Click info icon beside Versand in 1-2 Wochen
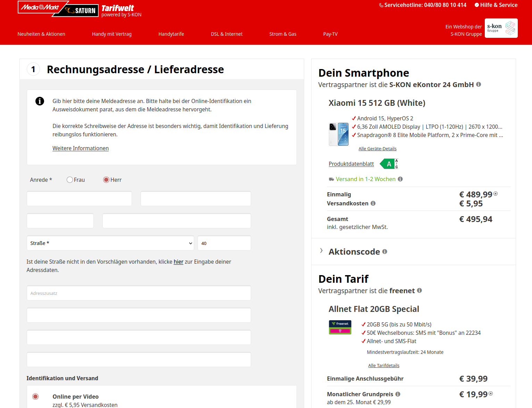This screenshot has width=532, height=408. click(400, 179)
